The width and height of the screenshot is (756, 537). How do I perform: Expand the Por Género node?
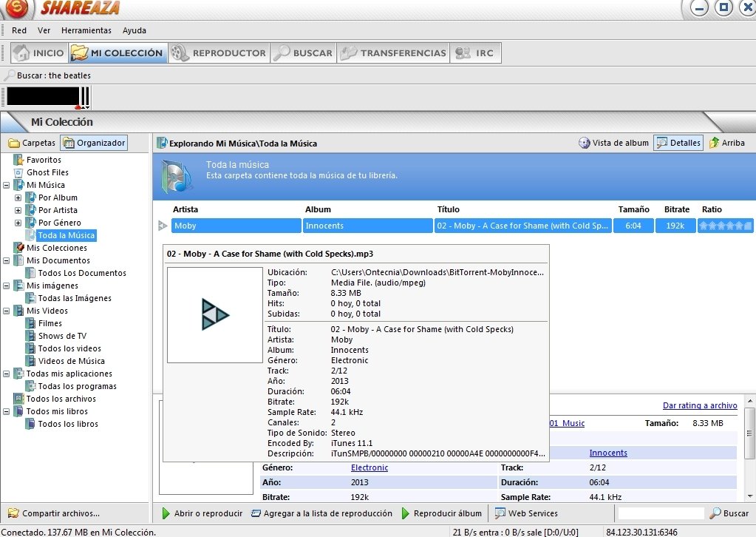18,223
